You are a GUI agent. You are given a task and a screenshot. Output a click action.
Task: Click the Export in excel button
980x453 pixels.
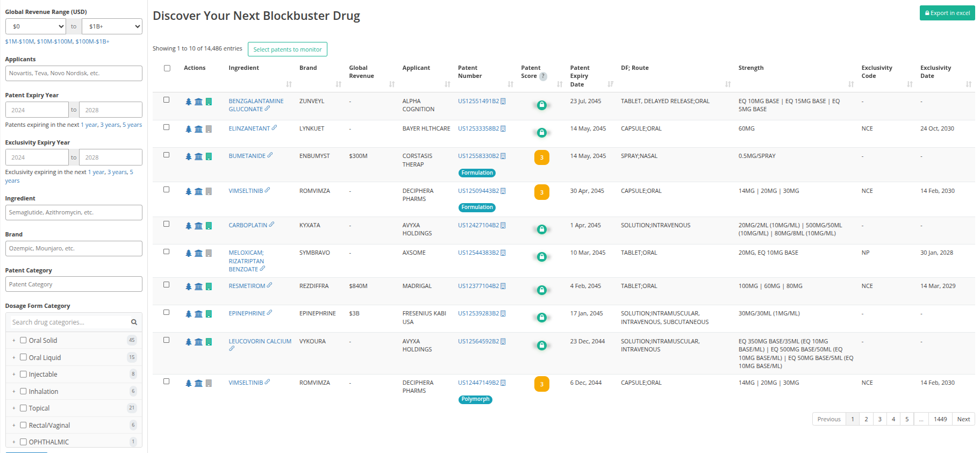[947, 13]
